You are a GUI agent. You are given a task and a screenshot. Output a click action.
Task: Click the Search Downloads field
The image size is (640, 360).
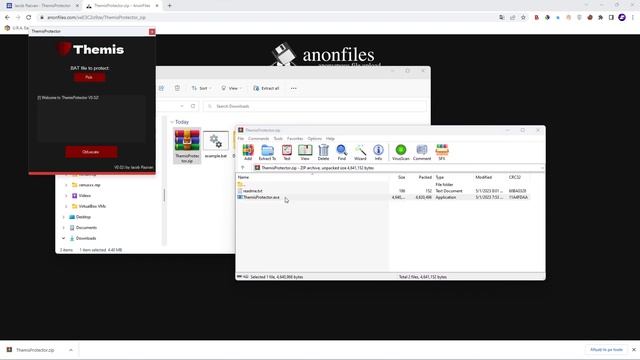click(x=315, y=106)
